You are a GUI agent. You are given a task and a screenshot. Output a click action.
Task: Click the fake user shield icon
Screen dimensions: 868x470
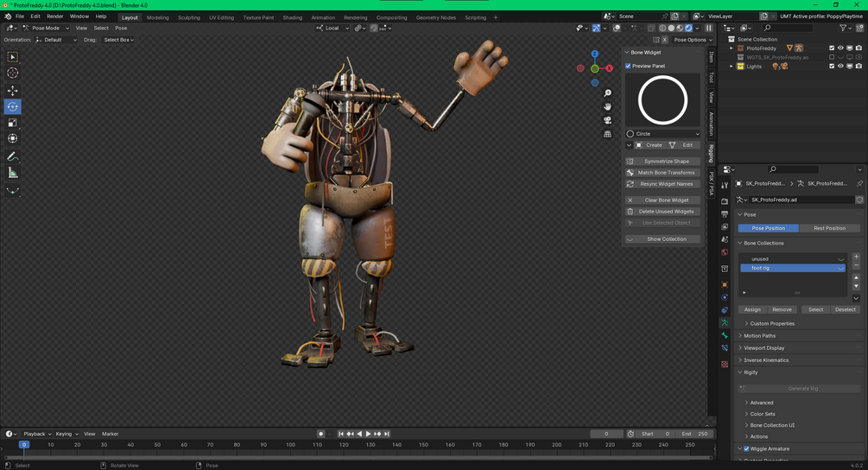tap(859, 200)
